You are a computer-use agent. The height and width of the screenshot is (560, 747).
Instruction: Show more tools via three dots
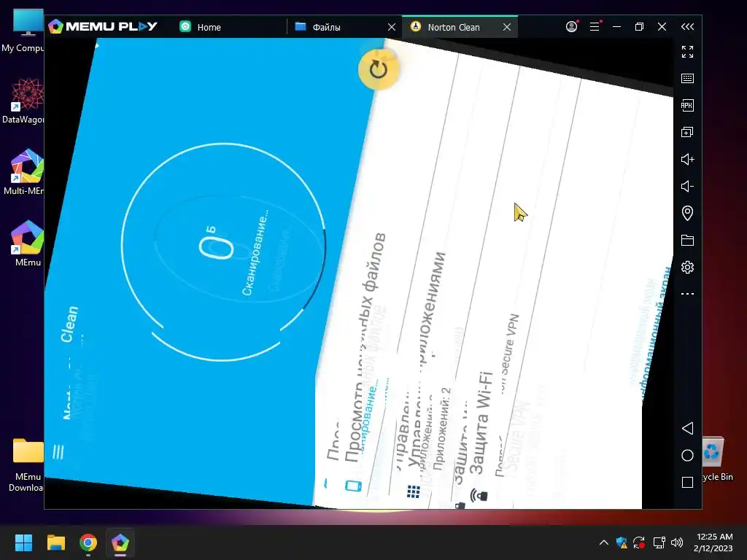click(687, 294)
